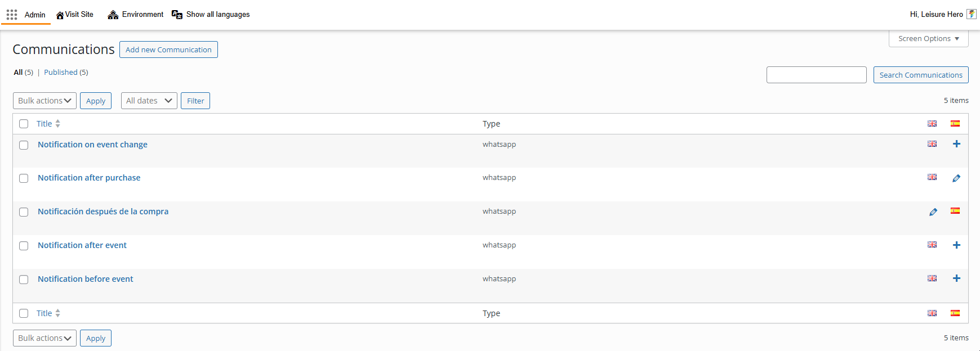Add Spanish translation for Notification after event
The height and width of the screenshot is (351, 980).
tap(956, 245)
